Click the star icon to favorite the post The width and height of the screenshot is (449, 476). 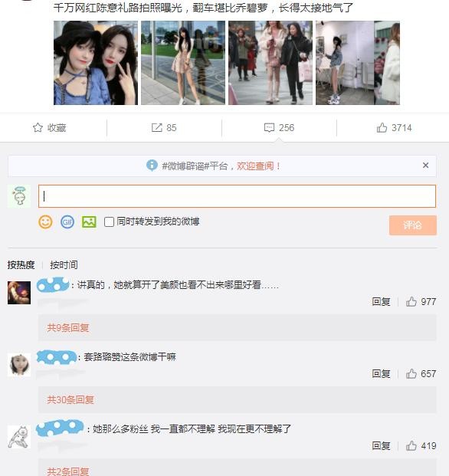coord(38,127)
